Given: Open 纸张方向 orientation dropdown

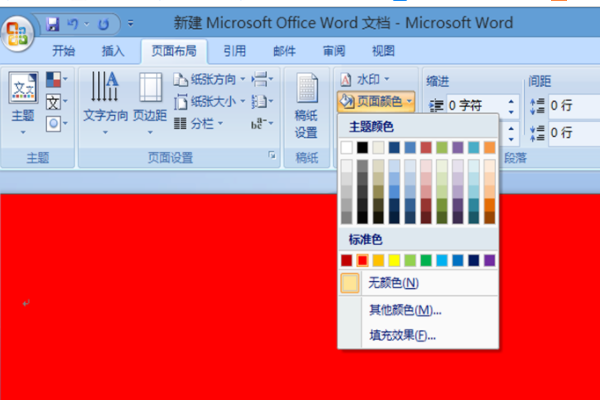Looking at the screenshot, I should coord(209,80).
